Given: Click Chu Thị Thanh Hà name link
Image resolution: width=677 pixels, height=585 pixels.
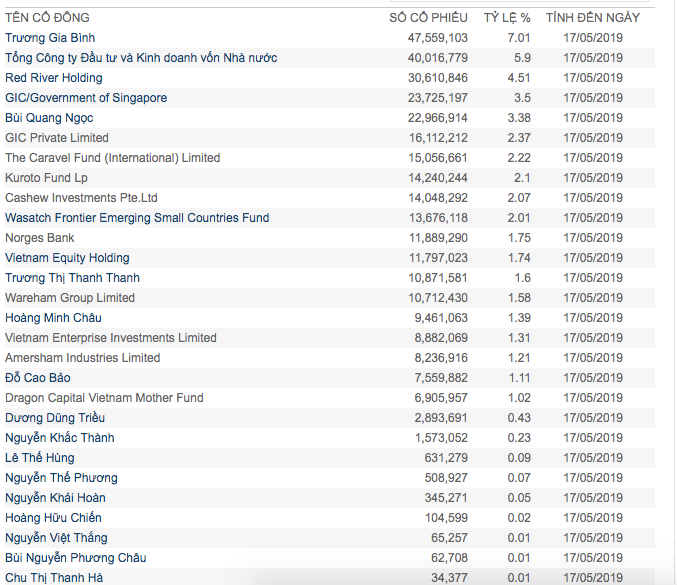Looking at the screenshot, I should tap(54, 578).
